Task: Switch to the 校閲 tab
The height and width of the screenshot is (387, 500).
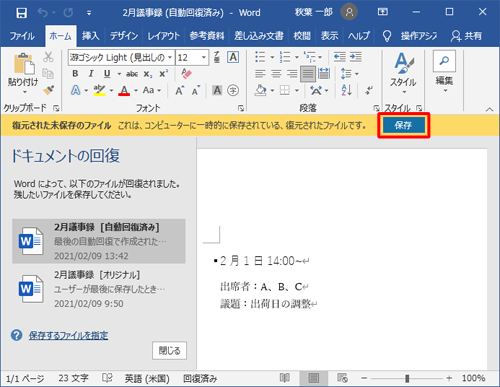Action: click(302, 36)
